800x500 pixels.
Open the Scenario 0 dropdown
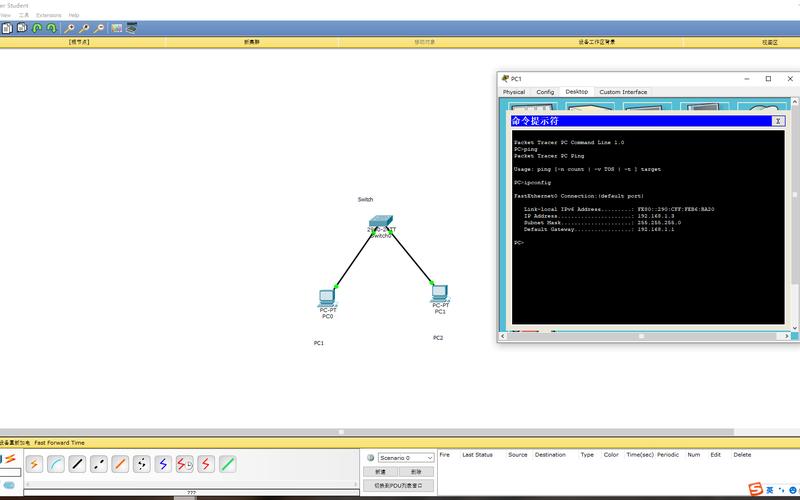pyautogui.click(x=406, y=458)
